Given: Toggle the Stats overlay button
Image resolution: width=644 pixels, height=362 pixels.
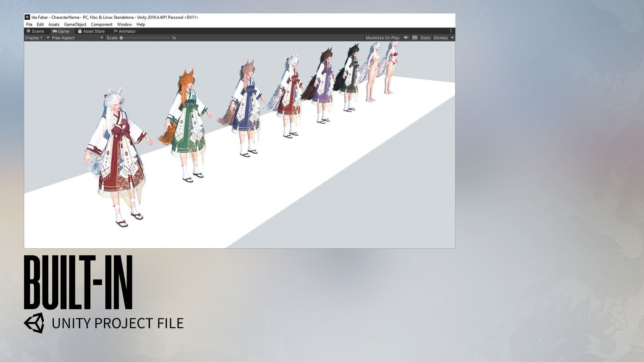Looking at the screenshot, I should 425,38.
